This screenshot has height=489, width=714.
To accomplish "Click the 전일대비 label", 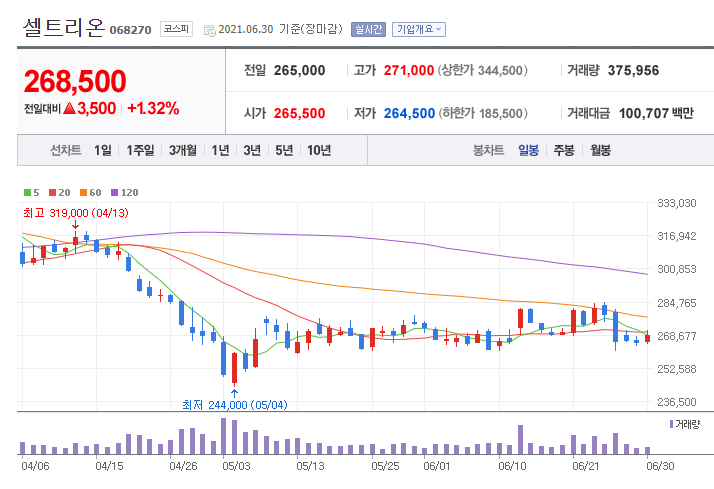I will [42, 109].
